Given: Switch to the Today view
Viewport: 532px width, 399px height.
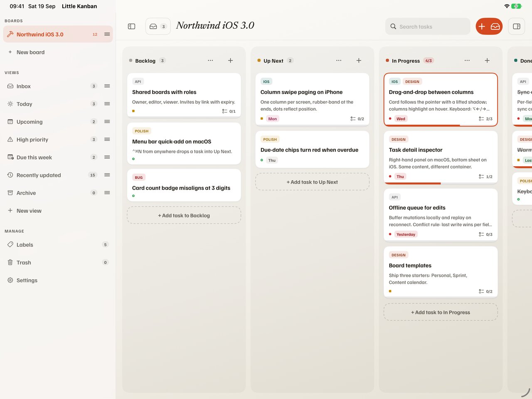Looking at the screenshot, I should point(58,104).
